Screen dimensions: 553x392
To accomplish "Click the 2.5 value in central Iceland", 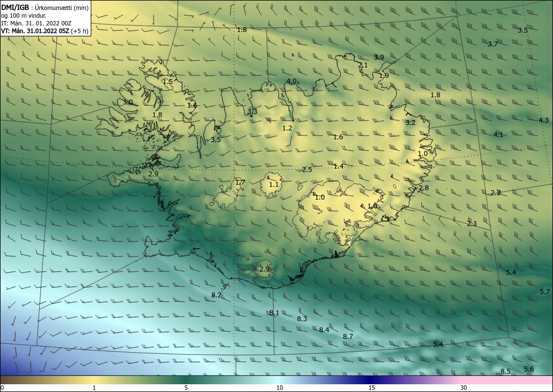I will 307,170.
